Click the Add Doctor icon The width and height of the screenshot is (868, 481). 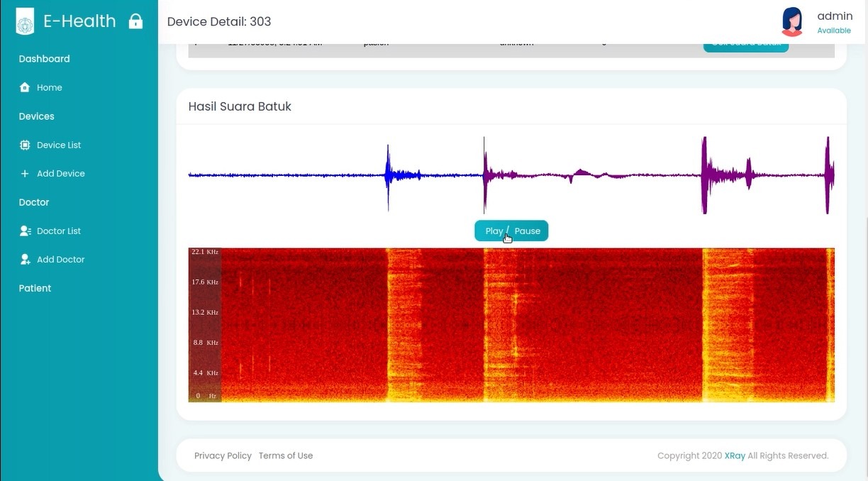point(26,259)
